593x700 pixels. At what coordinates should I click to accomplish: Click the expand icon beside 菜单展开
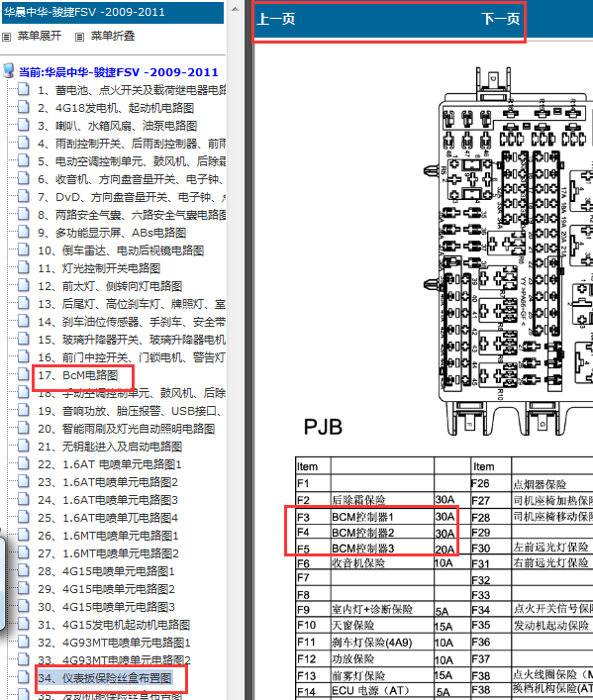point(6,37)
